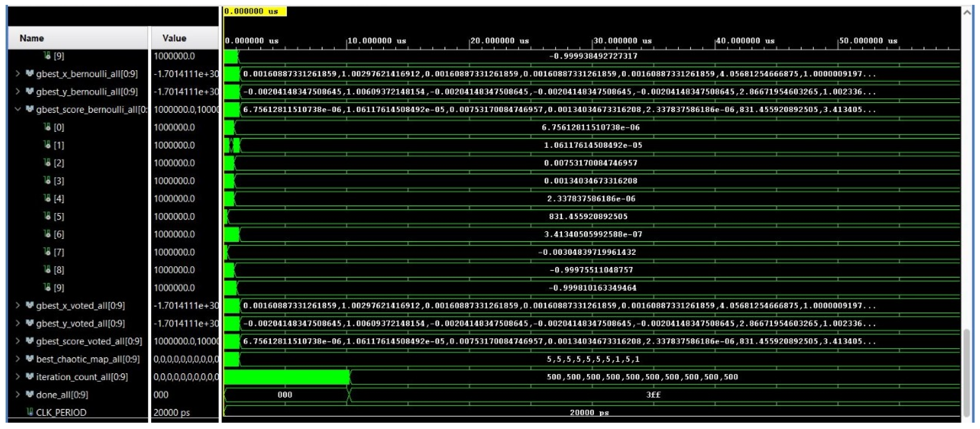Click signal icon of bernoulli score [9]
The image size is (980, 429).
(x=47, y=287)
